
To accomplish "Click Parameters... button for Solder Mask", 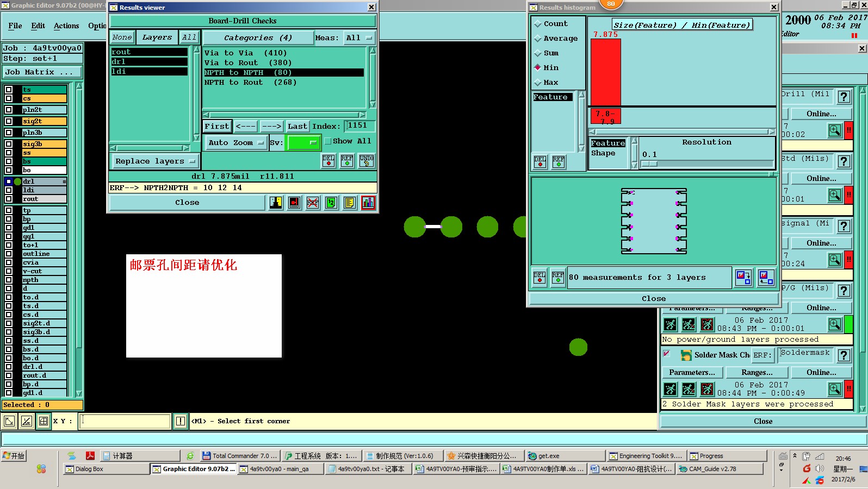I will click(692, 373).
